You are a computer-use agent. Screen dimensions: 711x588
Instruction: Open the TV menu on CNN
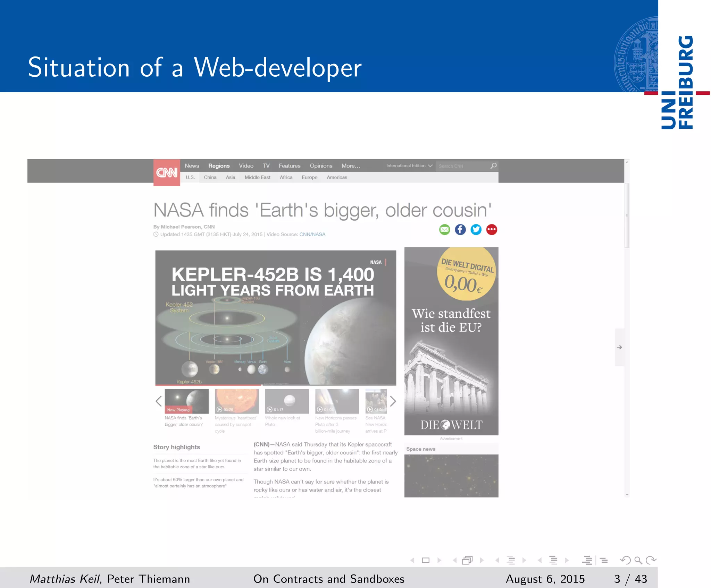tap(266, 166)
